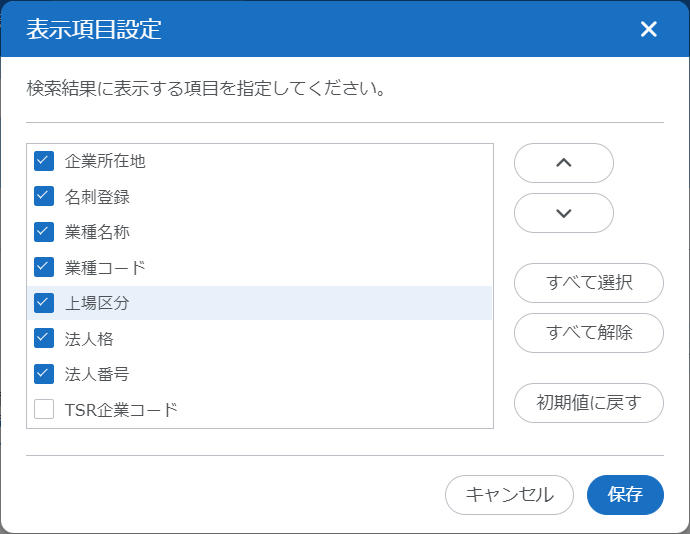Toggle the 業種名称 checkbox

click(x=44, y=232)
